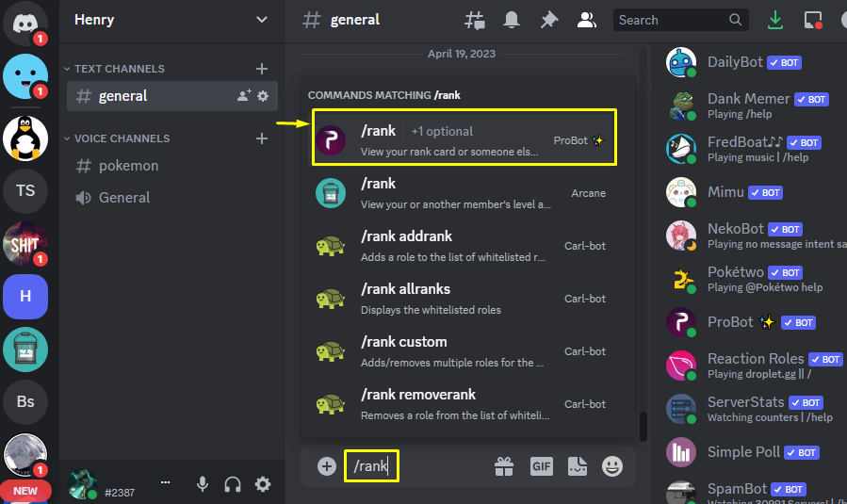Image resolution: width=847 pixels, height=504 pixels.
Task: Open the Henry server dropdown menu
Action: pos(171,20)
